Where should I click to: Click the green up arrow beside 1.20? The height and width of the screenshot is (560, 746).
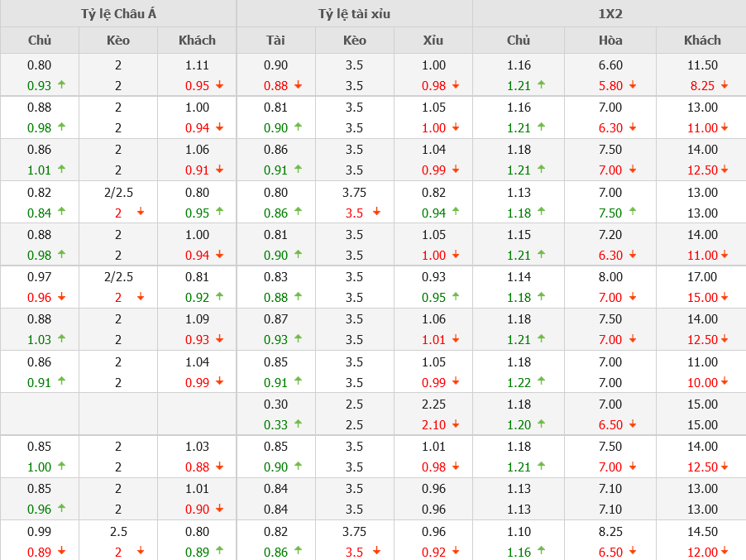(541, 424)
